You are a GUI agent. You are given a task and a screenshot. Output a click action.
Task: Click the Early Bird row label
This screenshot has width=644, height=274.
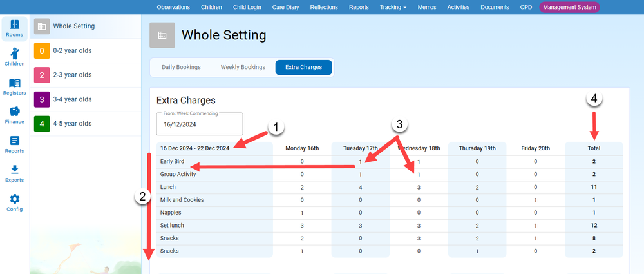(x=172, y=162)
